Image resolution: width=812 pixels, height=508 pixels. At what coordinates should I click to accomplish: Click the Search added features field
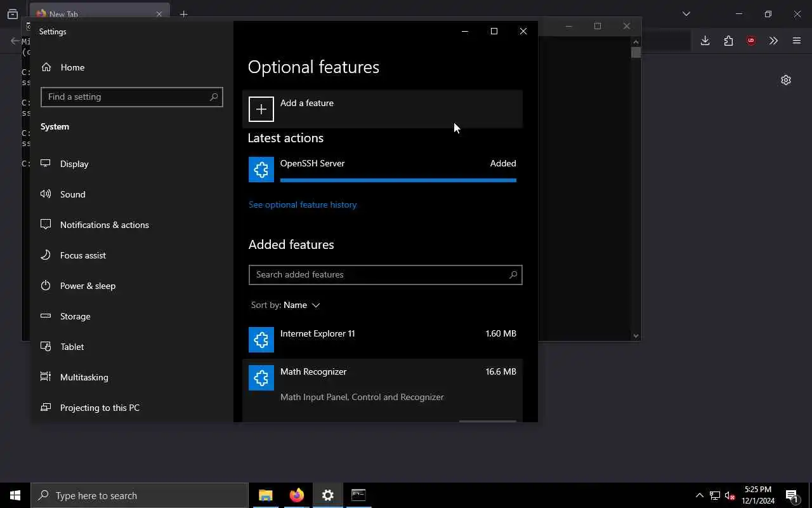[385, 274]
